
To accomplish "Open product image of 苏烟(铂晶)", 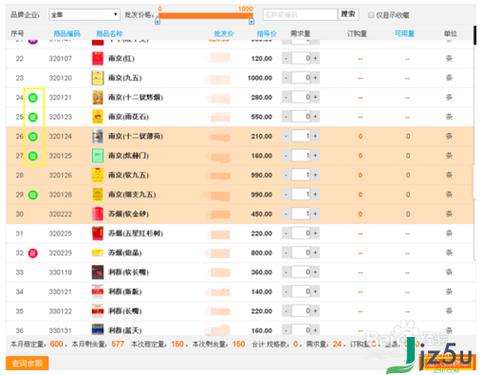I will click(98, 253).
